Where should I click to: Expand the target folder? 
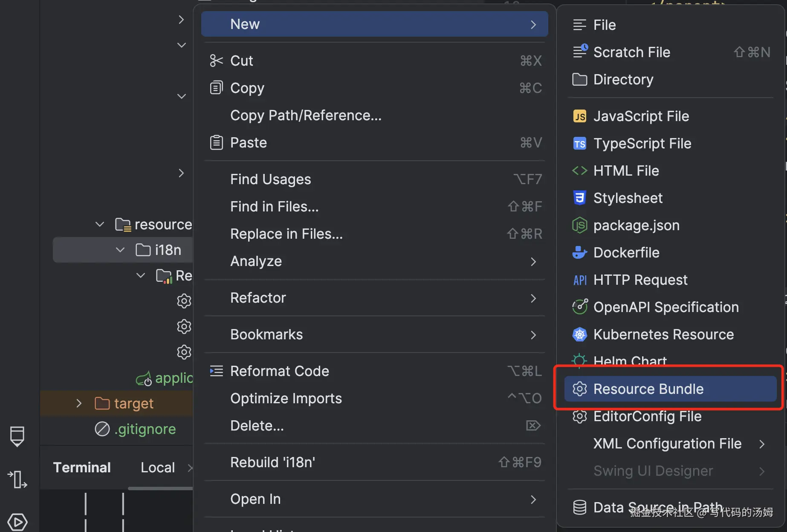click(x=79, y=403)
